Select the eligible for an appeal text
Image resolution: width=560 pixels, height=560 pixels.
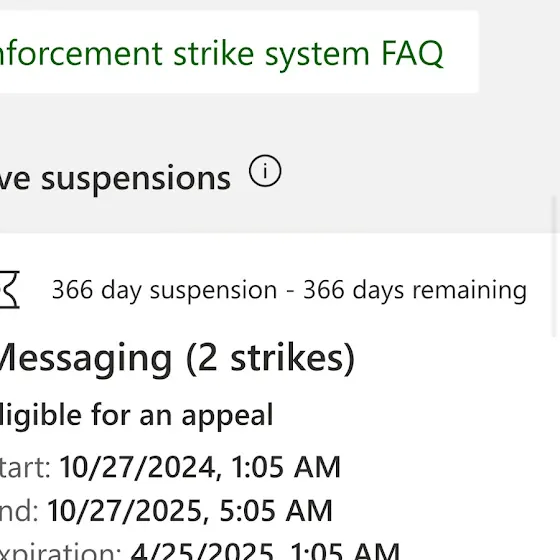[136, 415]
